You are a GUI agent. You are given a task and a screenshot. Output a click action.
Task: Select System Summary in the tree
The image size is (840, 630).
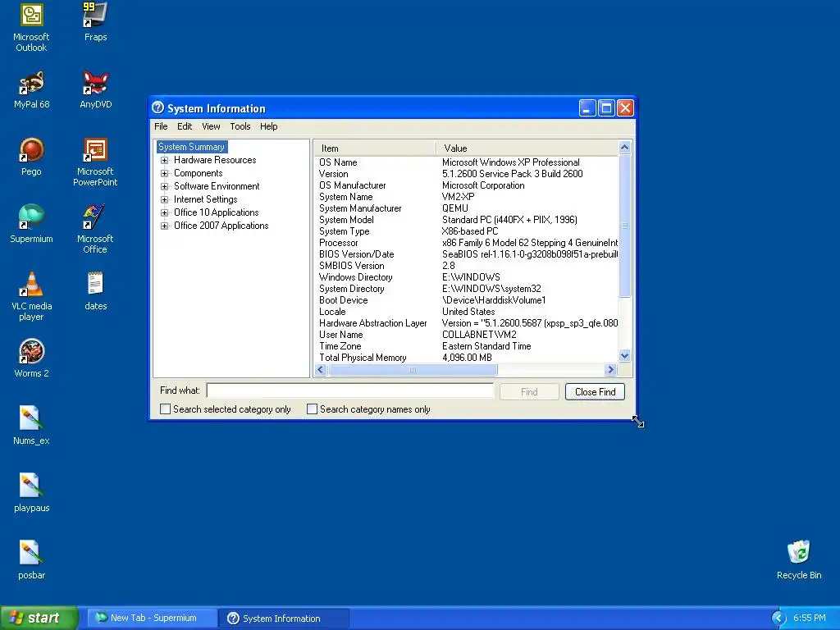click(191, 147)
